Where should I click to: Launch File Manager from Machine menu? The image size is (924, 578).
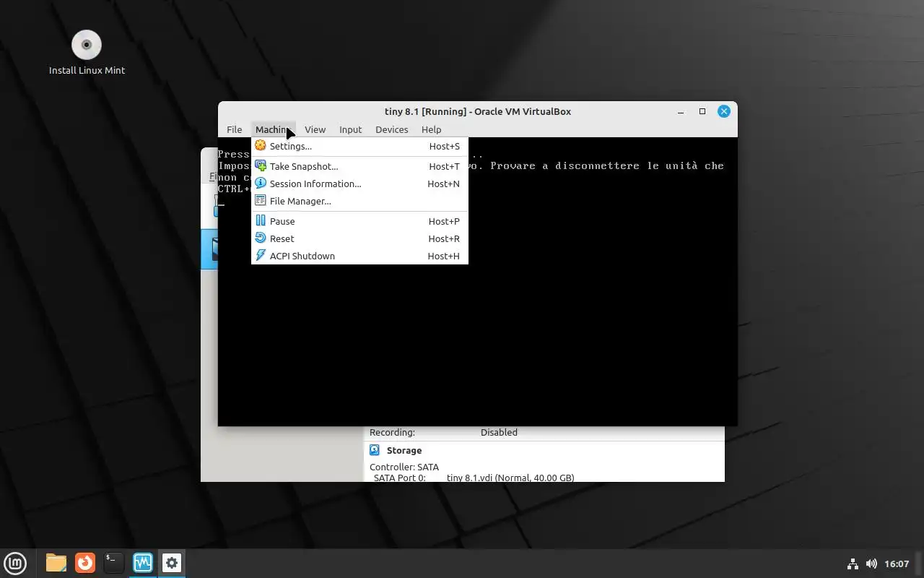pyautogui.click(x=359, y=201)
